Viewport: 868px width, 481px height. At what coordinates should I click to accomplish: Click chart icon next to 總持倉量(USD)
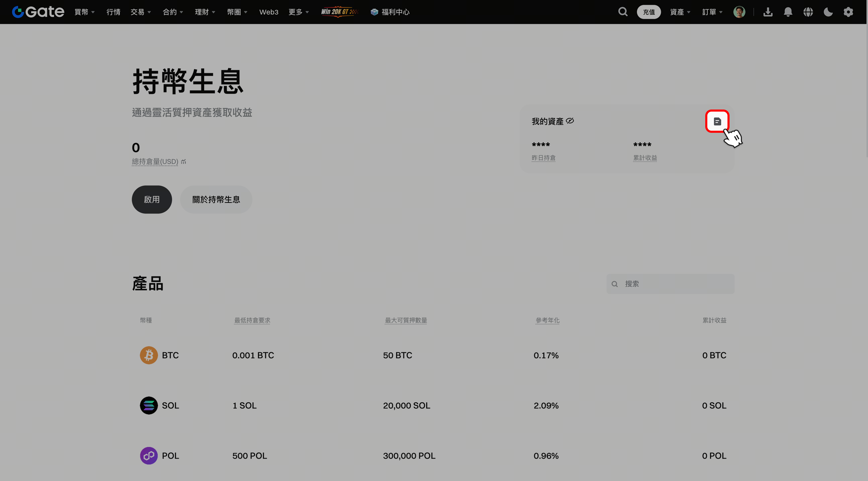tap(183, 162)
